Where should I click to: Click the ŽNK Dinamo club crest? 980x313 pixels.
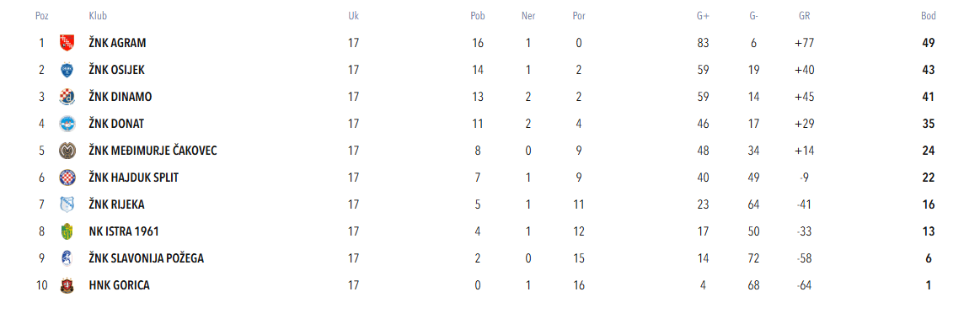tap(67, 97)
